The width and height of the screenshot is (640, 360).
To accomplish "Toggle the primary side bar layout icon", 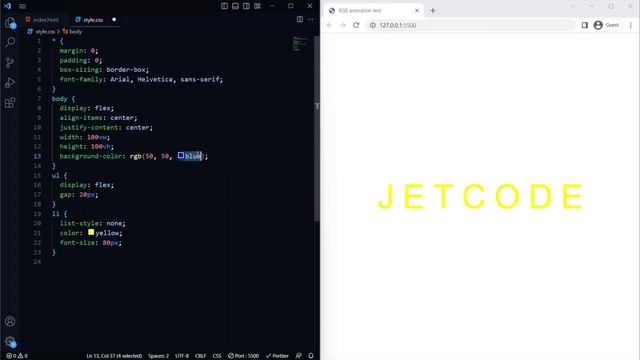I will click(x=224, y=6).
